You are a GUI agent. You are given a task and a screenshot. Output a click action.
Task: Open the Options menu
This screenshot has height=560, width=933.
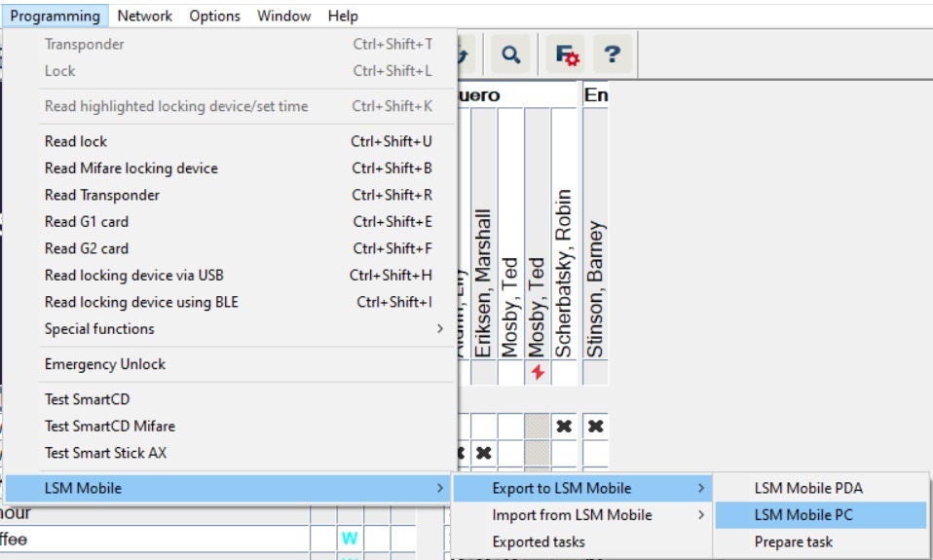point(214,16)
